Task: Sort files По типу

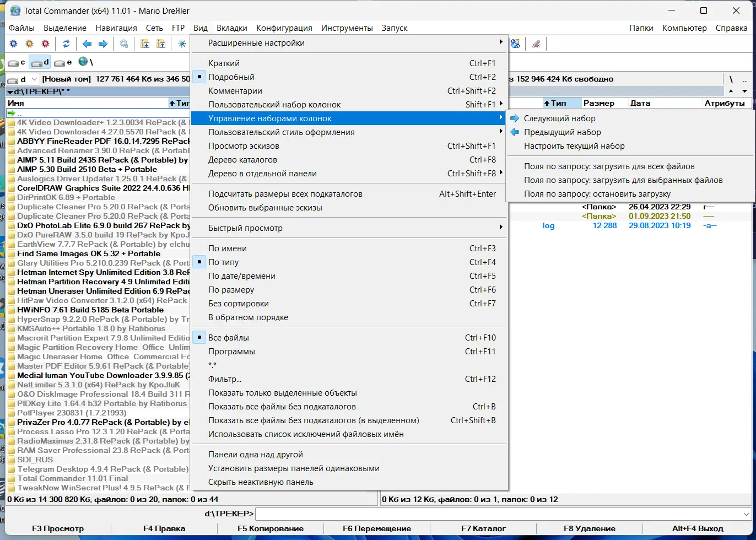Action: coord(348,262)
